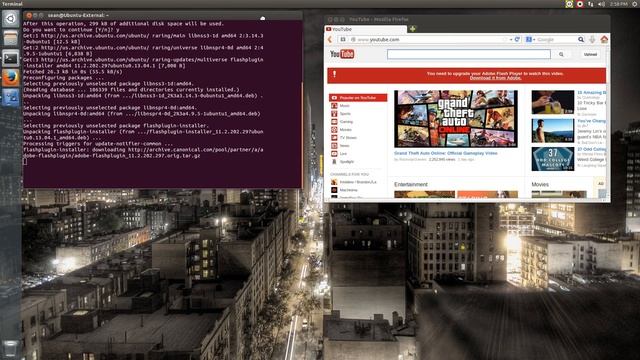Select the Terminal icon in the launcher
This screenshot has width=640, height=360.
click(x=11, y=58)
